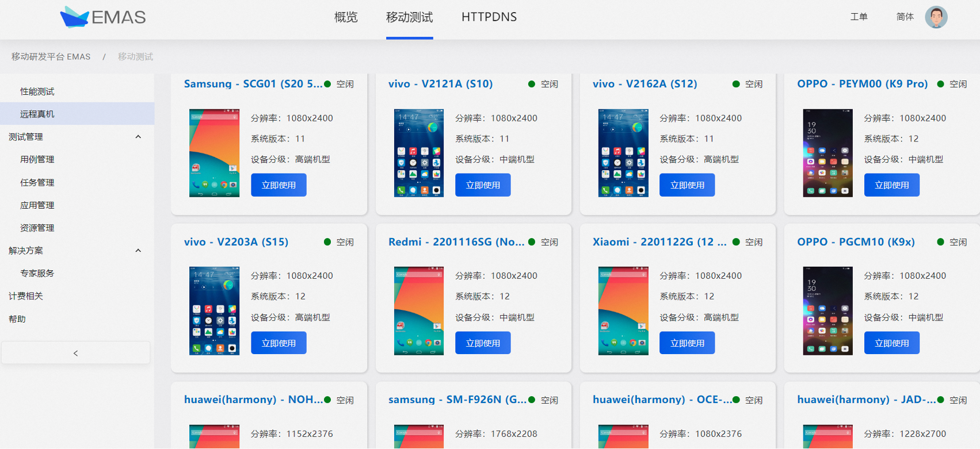Switch to the 移动测试 tab
Screen dimensions: 980x449
[410, 17]
